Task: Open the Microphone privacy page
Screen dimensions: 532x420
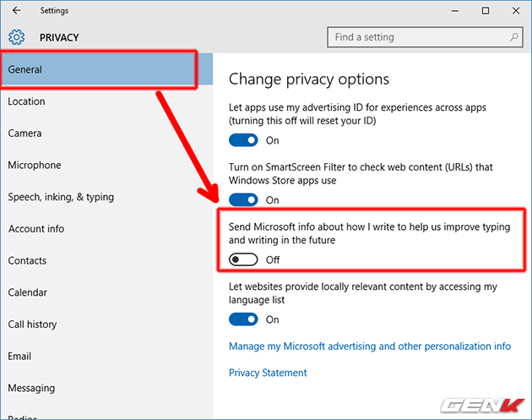Action: (35, 166)
